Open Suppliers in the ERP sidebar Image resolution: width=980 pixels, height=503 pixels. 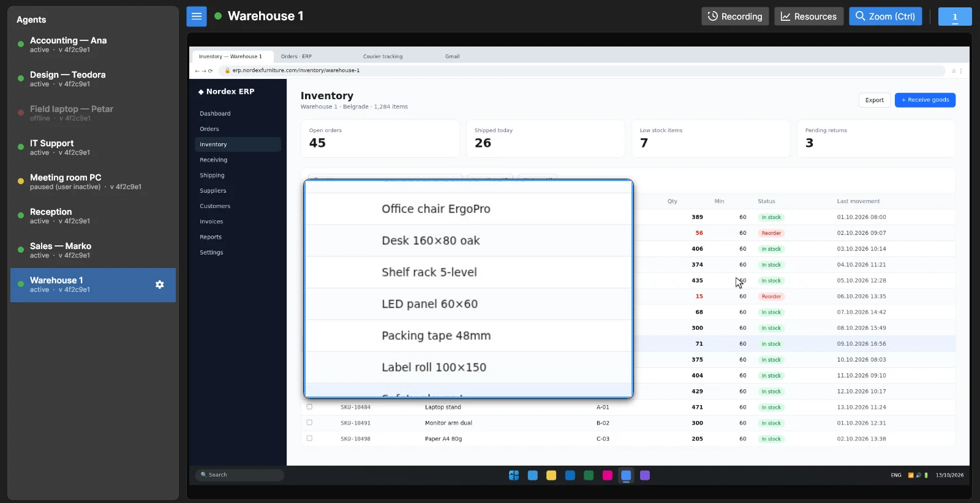click(238, 191)
